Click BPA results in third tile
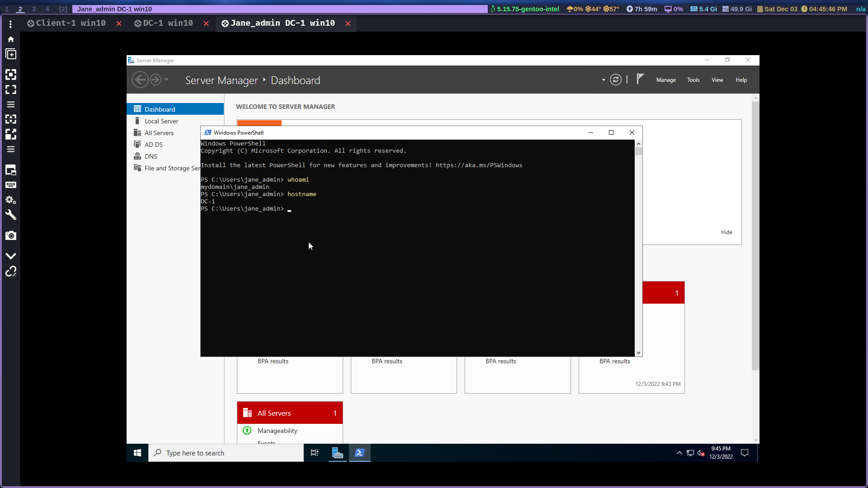The width and height of the screenshot is (868, 488). (500, 361)
